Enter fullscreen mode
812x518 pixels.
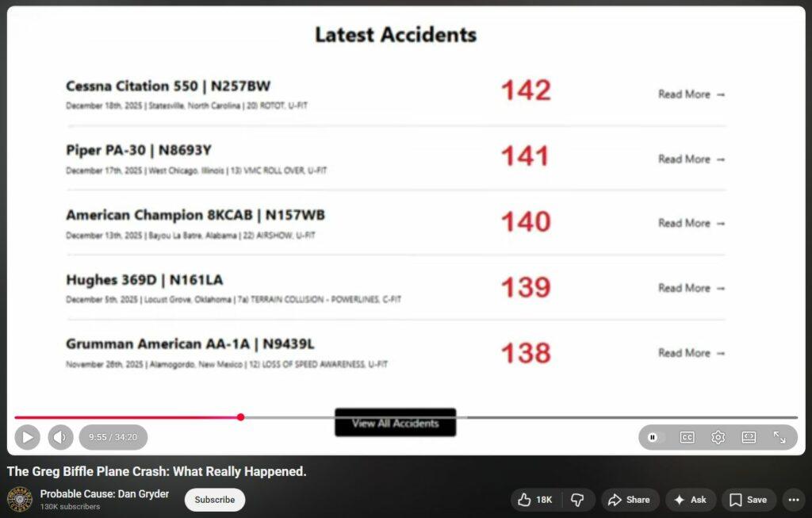click(779, 437)
